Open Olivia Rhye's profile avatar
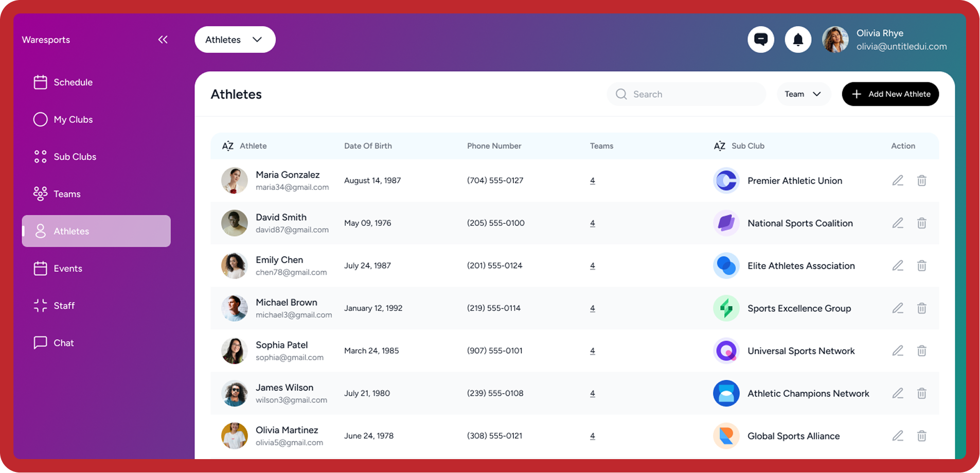This screenshot has height=473, width=980. click(835, 40)
